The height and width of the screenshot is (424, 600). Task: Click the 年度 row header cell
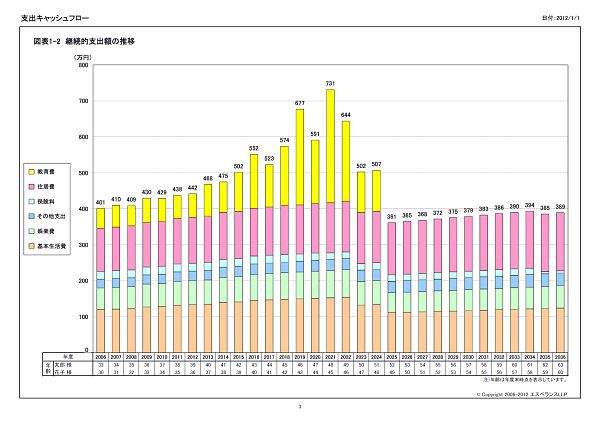click(68, 357)
